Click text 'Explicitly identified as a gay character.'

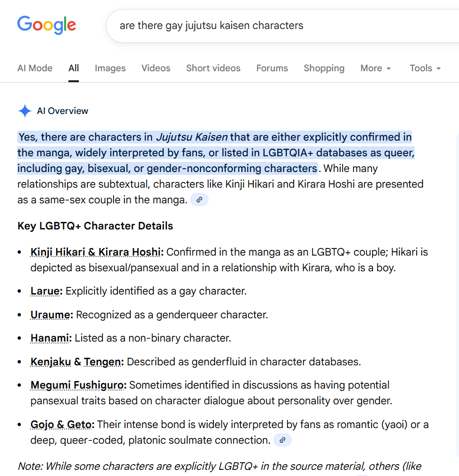[x=156, y=291]
